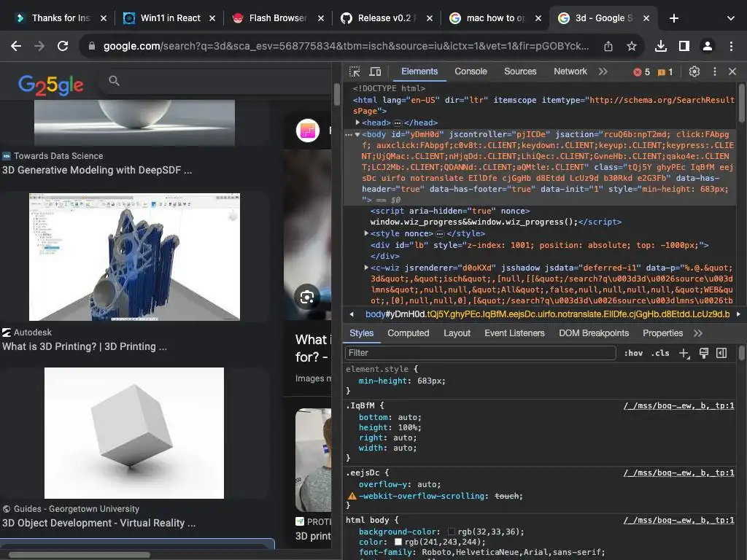Click the color swatch rgb(241,243,244)
Image resolution: width=747 pixels, height=560 pixels.
point(398,542)
